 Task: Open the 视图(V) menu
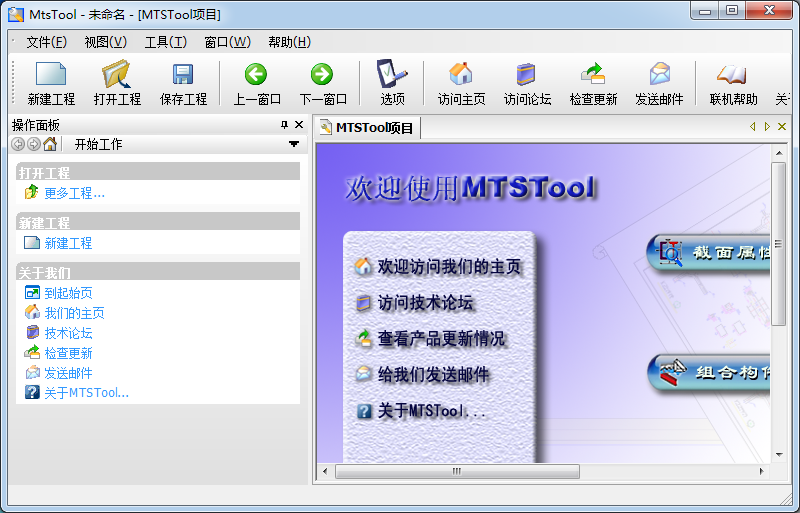point(106,42)
